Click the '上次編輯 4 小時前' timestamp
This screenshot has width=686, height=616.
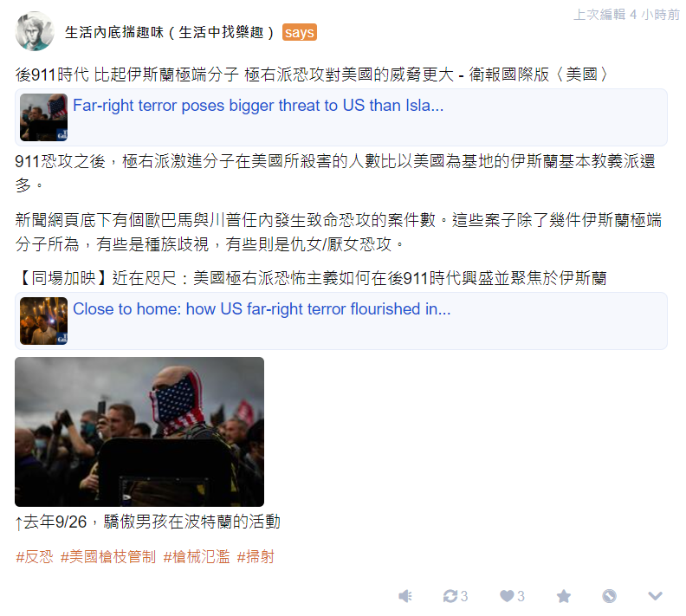click(626, 15)
